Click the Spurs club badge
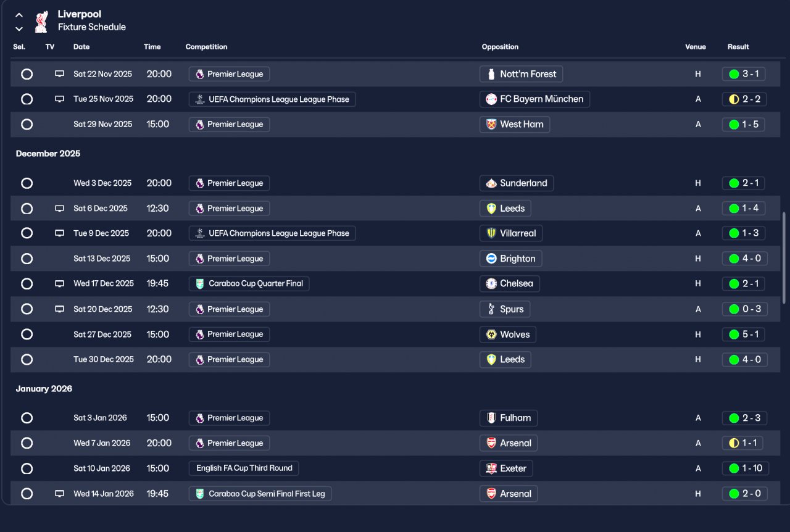Viewport: 790px width, 532px height. (x=491, y=309)
